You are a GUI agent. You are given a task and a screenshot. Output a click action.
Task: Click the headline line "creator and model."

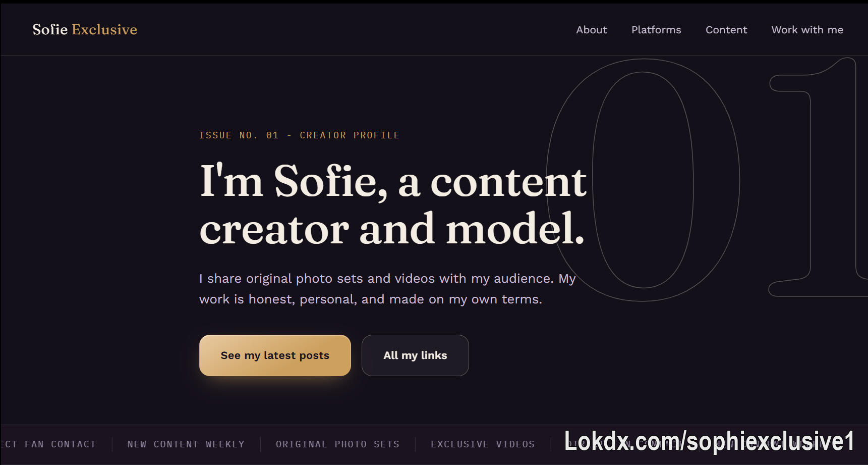[x=392, y=229]
